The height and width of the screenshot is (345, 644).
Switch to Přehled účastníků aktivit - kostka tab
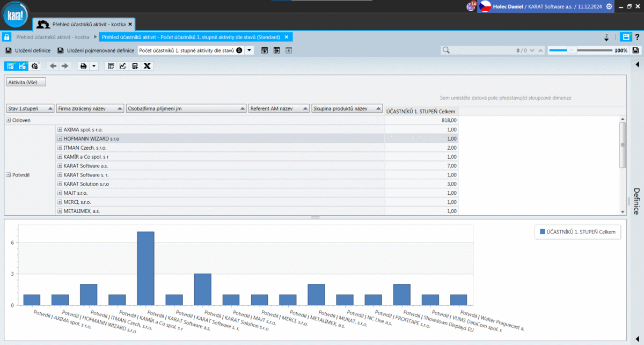click(x=83, y=24)
